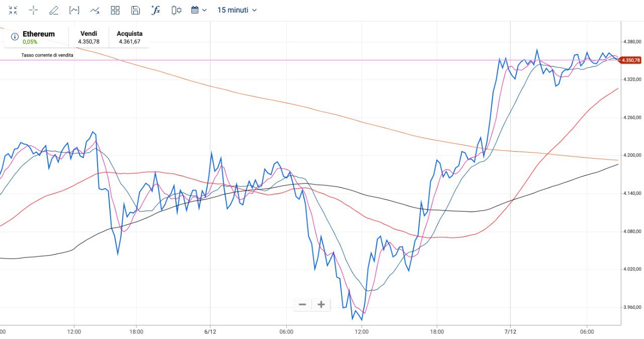Screen dimensions: 644x339
Task: Exit fullscreen with the collapse arrows icon
Action: [13, 10]
